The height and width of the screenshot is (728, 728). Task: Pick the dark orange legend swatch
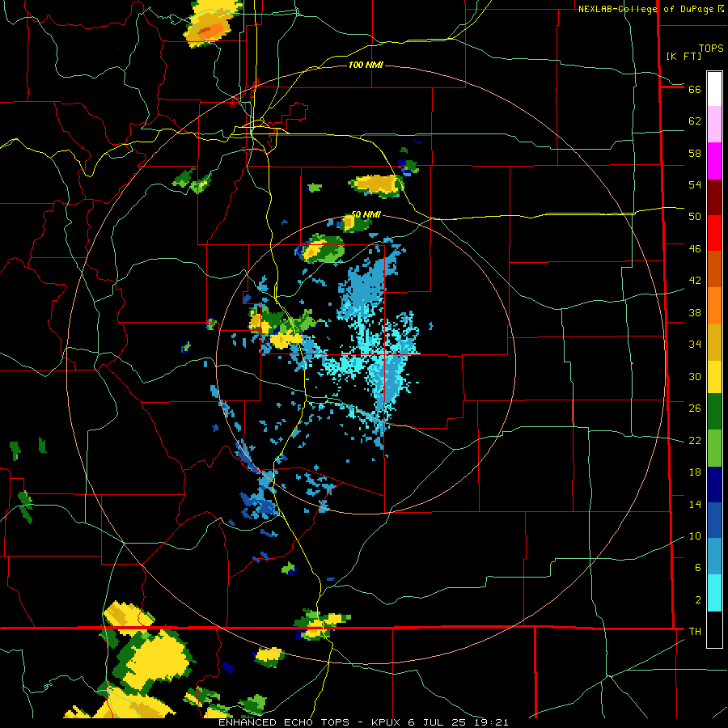[714, 269]
